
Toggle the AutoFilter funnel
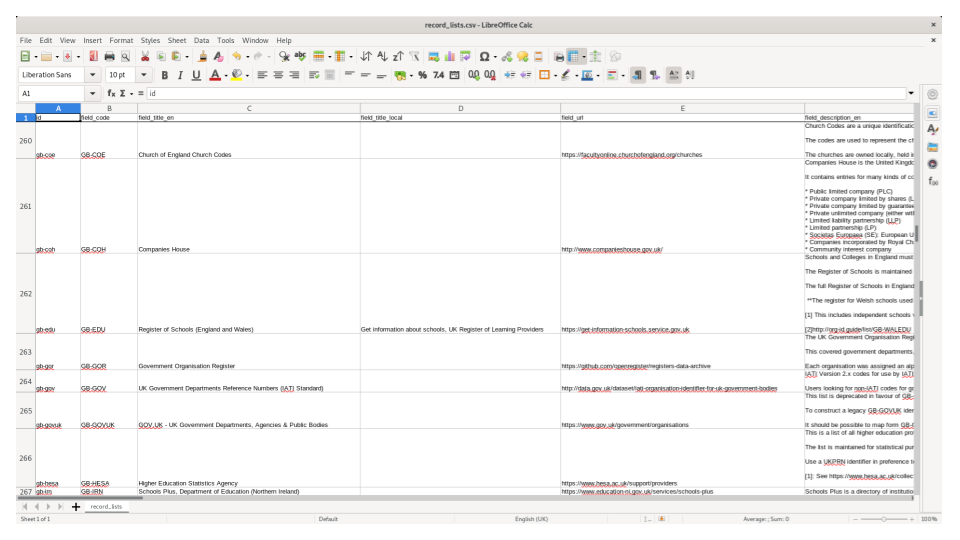click(414, 56)
